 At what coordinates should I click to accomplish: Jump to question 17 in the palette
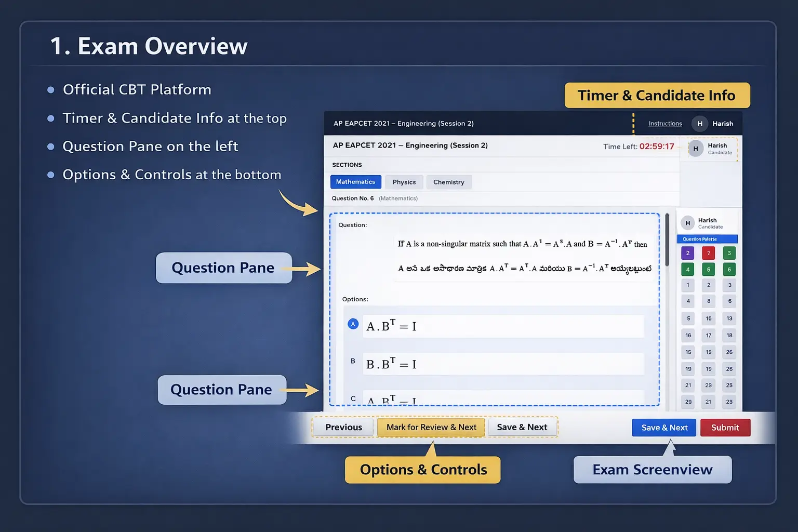click(x=709, y=336)
